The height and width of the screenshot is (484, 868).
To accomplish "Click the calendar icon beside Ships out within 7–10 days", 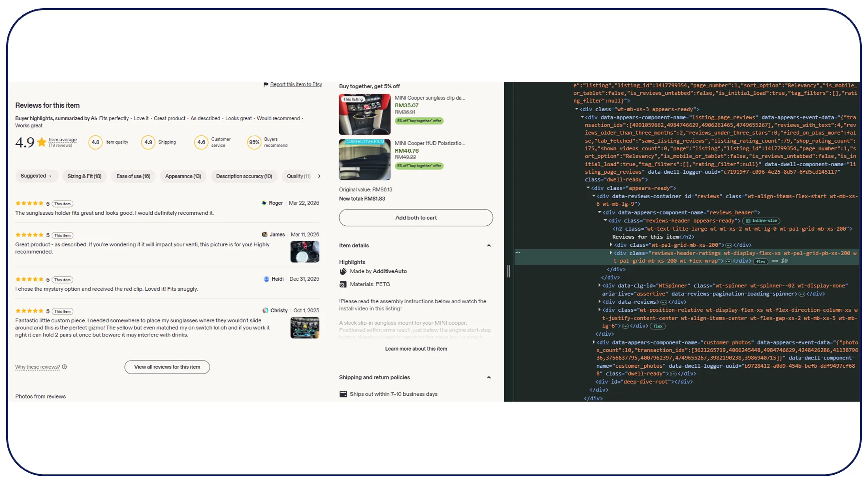I will tap(343, 394).
